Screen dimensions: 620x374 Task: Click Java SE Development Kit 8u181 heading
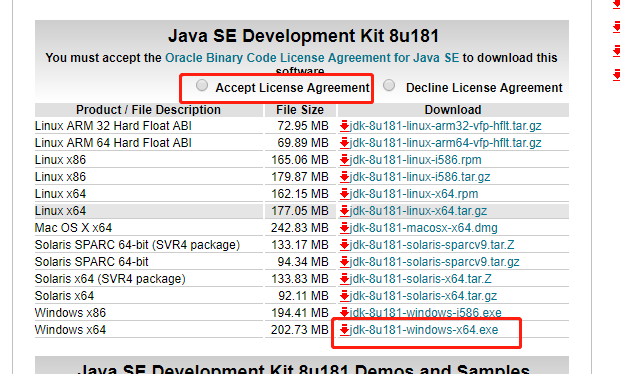(303, 36)
